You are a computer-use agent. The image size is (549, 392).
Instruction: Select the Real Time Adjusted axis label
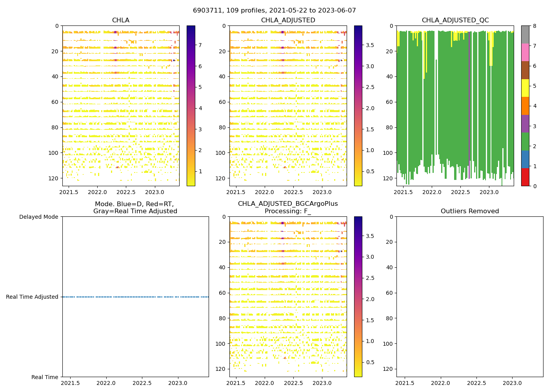pos(32,297)
